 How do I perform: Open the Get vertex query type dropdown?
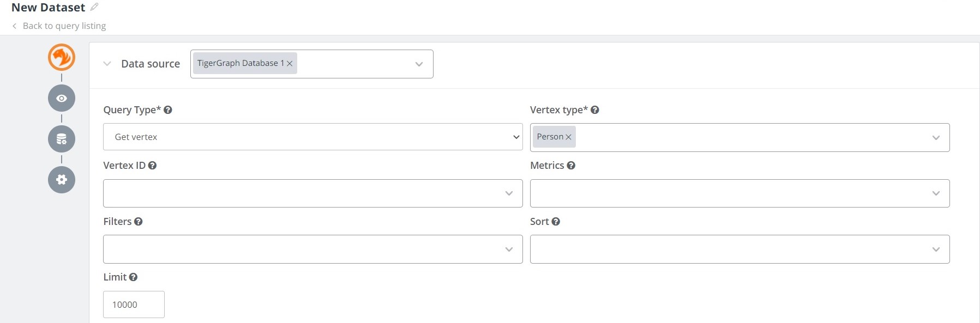pyautogui.click(x=312, y=137)
